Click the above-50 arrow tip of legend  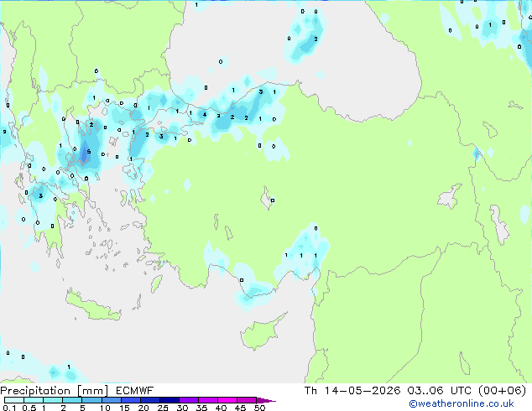[x=266, y=400]
